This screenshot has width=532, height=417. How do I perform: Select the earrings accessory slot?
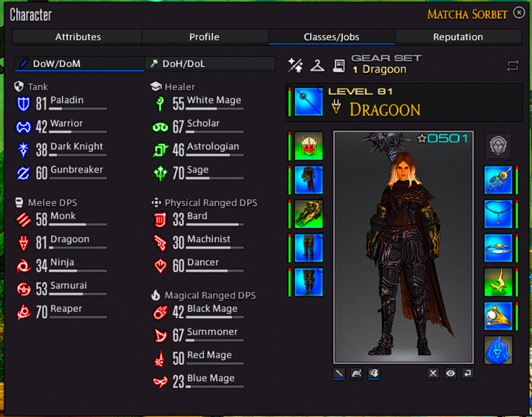tap(498, 180)
